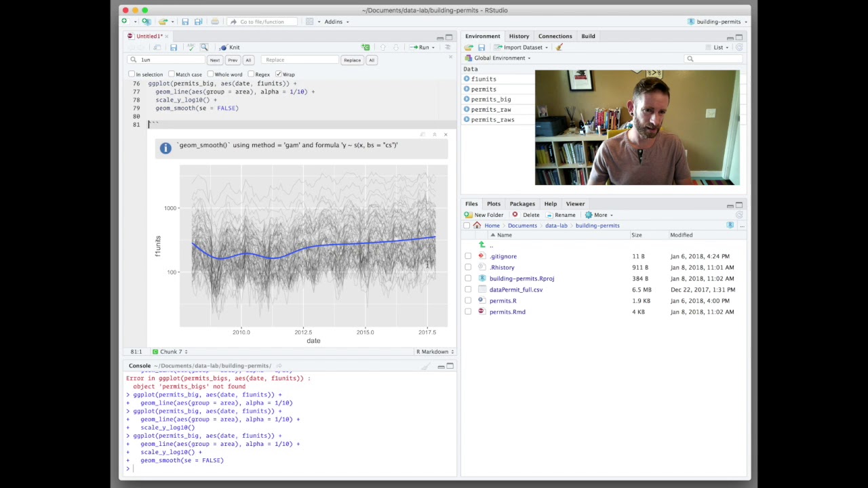868x488 pixels.
Task: Enable Match case checkbox
Action: 171,74
